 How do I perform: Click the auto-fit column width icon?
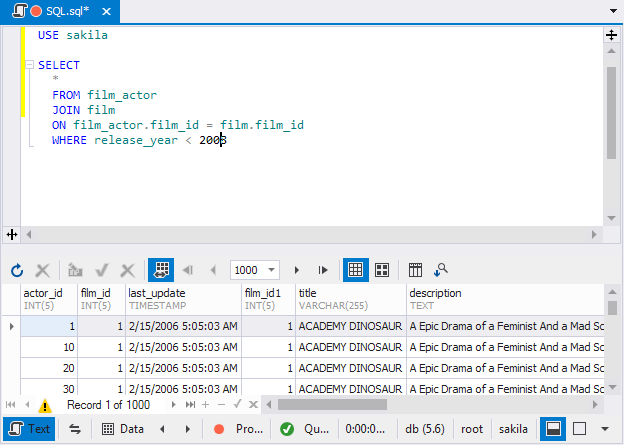[x=161, y=270]
